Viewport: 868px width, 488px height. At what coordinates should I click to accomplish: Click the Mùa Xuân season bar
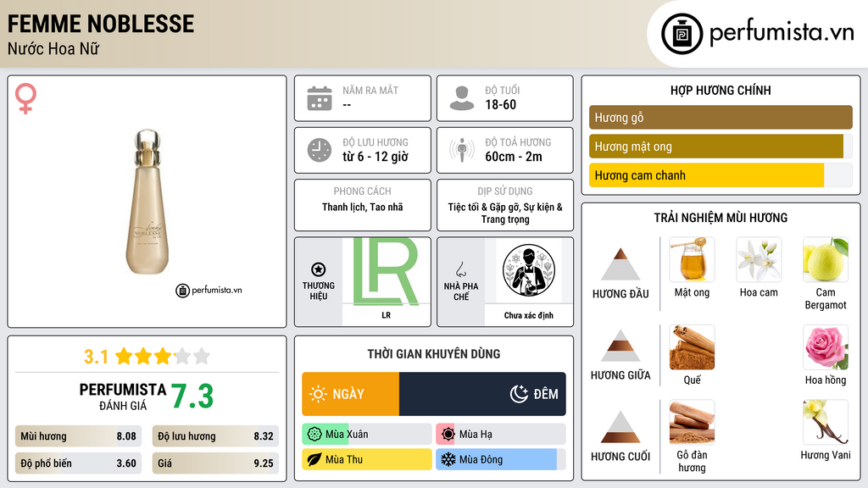[367, 435]
